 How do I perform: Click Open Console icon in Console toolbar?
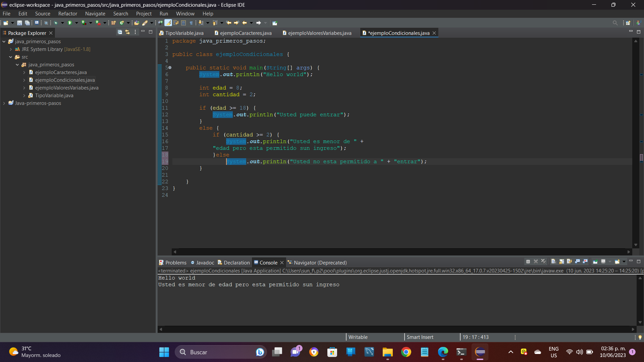click(617, 261)
